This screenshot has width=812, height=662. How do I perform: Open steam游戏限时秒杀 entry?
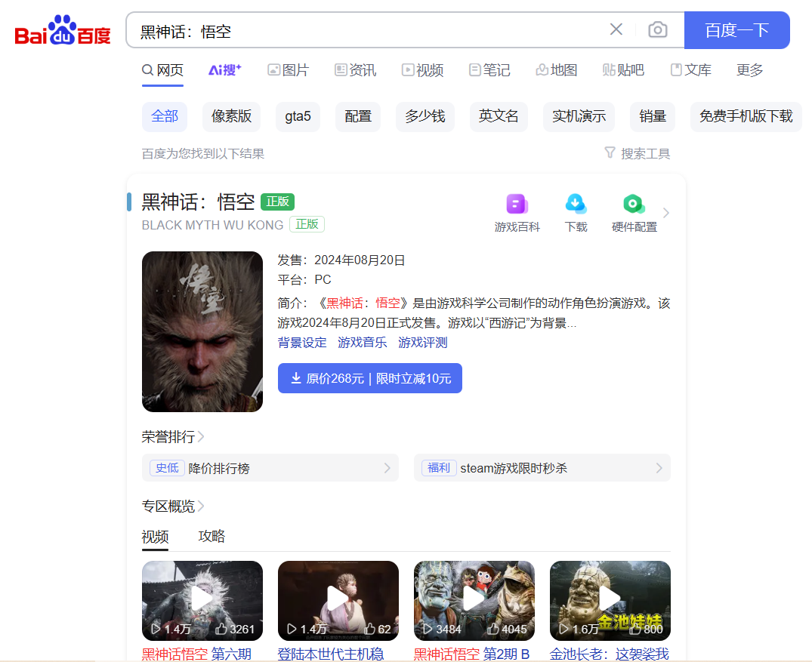coord(542,468)
